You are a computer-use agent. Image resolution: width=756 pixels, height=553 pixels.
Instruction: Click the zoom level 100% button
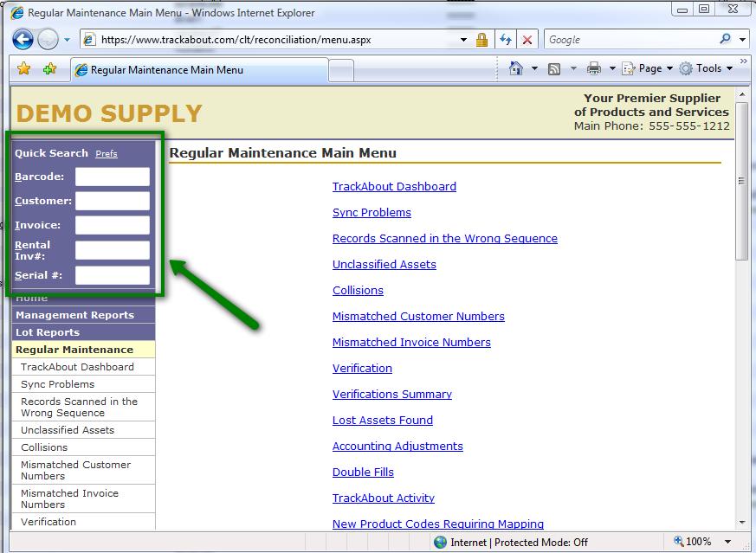[x=693, y=542]
